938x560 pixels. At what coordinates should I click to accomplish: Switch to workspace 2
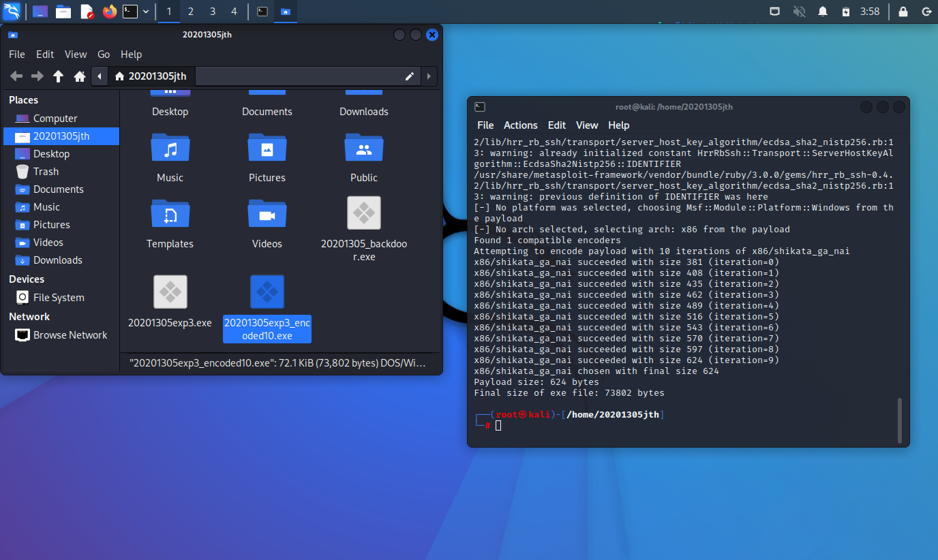pyautogui.click(x=191, y=12)
